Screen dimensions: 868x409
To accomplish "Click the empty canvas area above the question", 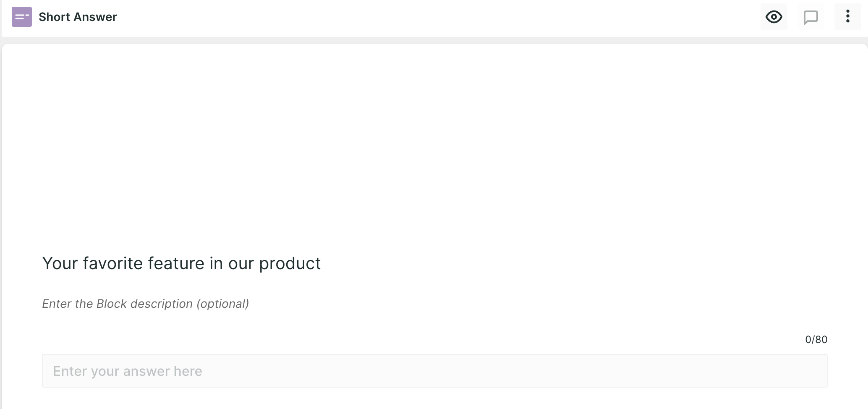I will pos(434,143).
